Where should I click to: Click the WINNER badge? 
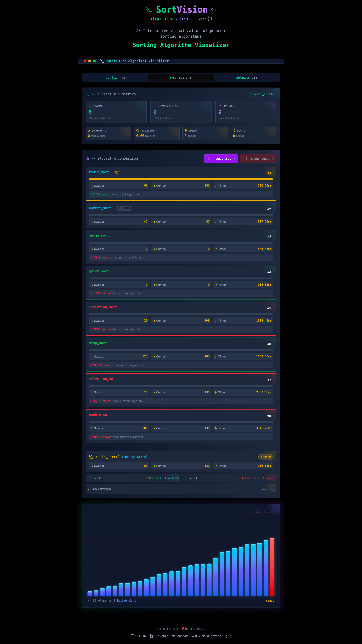(266, 457)
